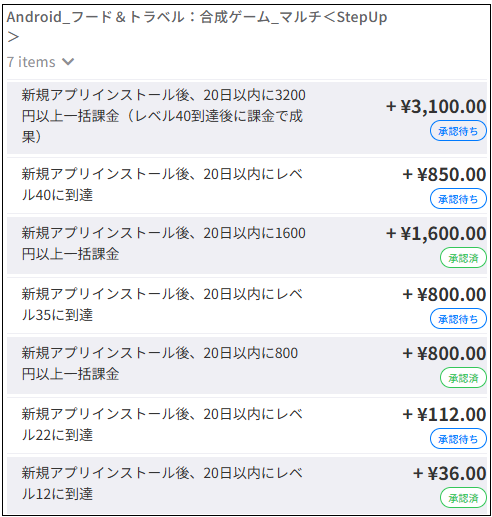Click the 承認済 badge for 800円以上一括課金 row
Screen dimensions: 492x517
(463, 378)
